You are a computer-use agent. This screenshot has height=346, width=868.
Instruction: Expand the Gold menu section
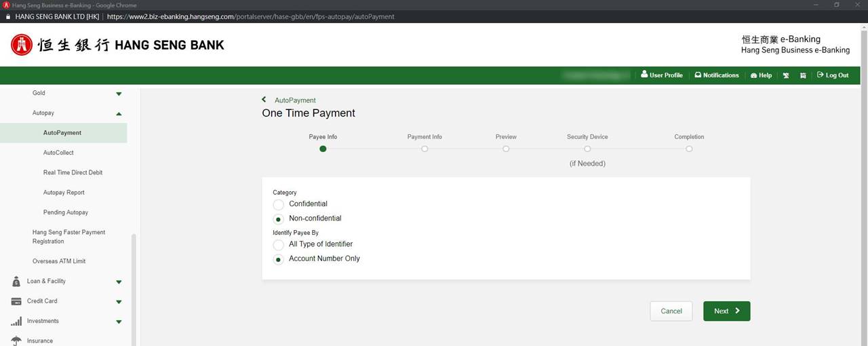pos(119,94)
